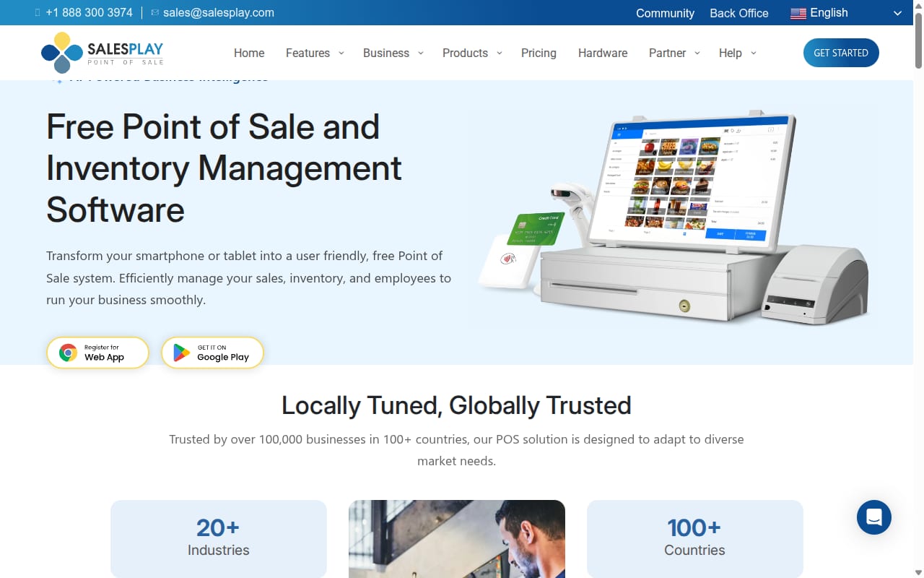Click the phone icon beside +1 888 number
This screenshot has height=578, width=924.
[38, 13]
